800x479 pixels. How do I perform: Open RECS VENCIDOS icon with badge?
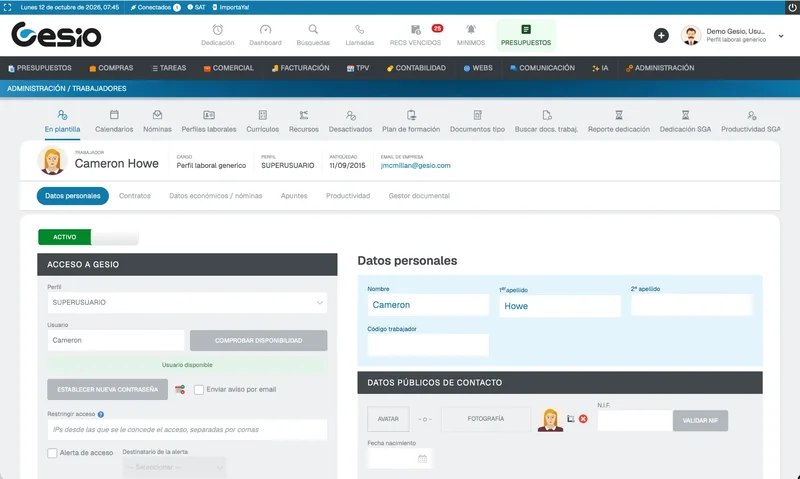point(416,30)
